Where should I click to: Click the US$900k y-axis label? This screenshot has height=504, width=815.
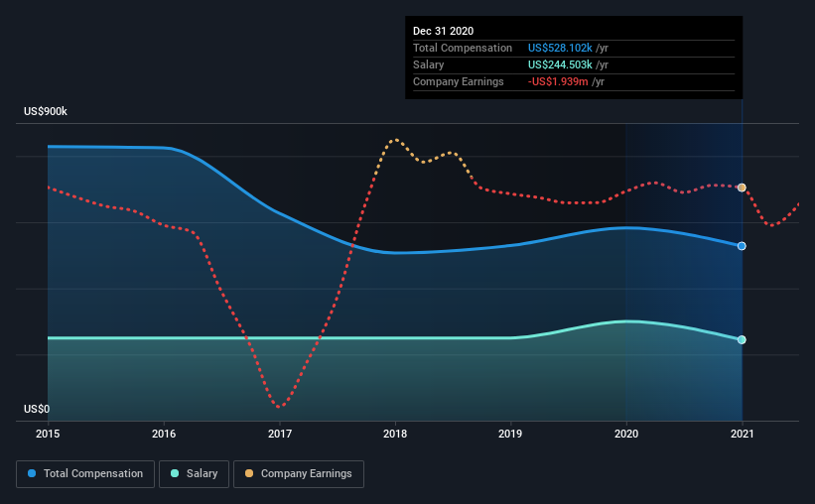click(46, 112)
